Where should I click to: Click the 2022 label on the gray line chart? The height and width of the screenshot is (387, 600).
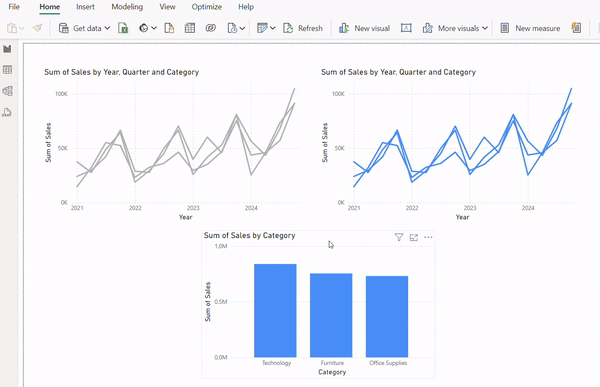[x=135, y=208]
